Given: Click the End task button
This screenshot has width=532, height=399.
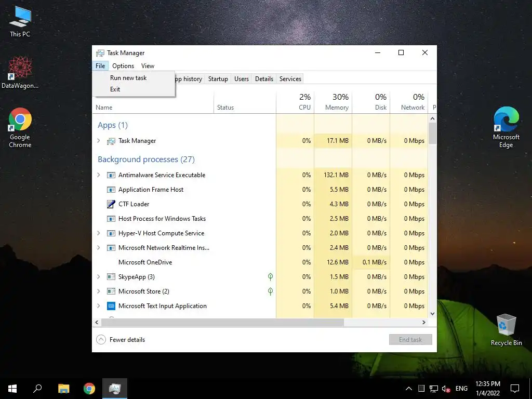Looking at the screenshot, I should tap(410, 340).
